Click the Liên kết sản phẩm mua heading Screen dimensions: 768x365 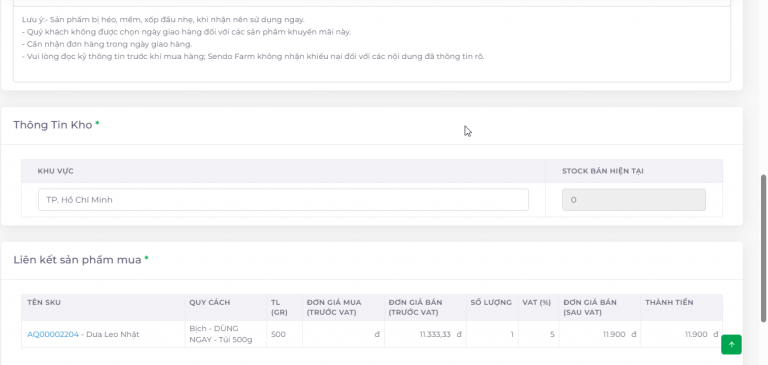77,260
